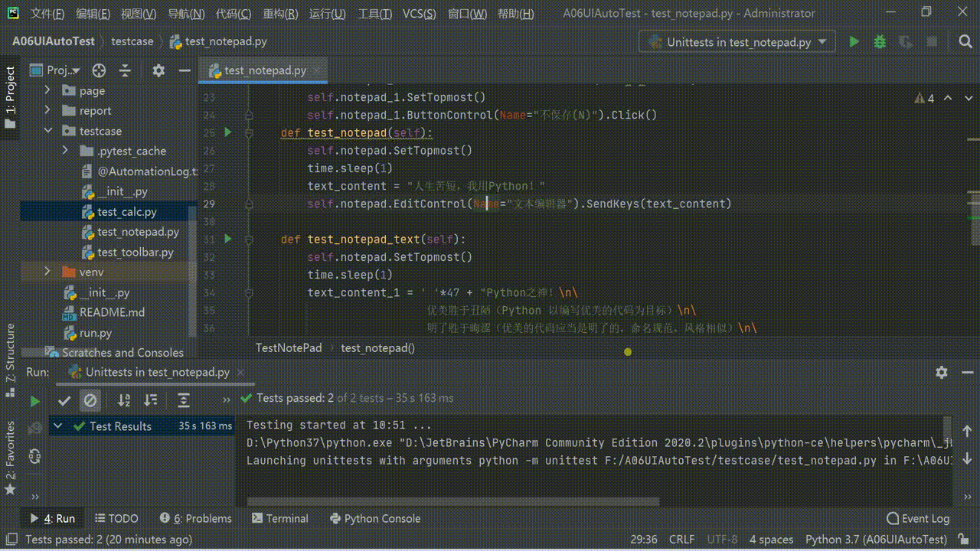Viewport: 980px width, 551px height.
Task: Open run configuration dropdown Unittests in test_notepad.py
Action: coord(738,42)
